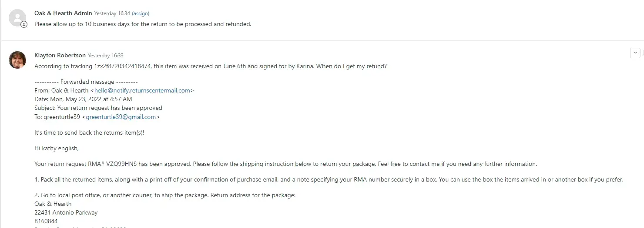Click the tracking number 1zx2f8720342418474
This screenshot has height=228, width=644.
[123, 66]
